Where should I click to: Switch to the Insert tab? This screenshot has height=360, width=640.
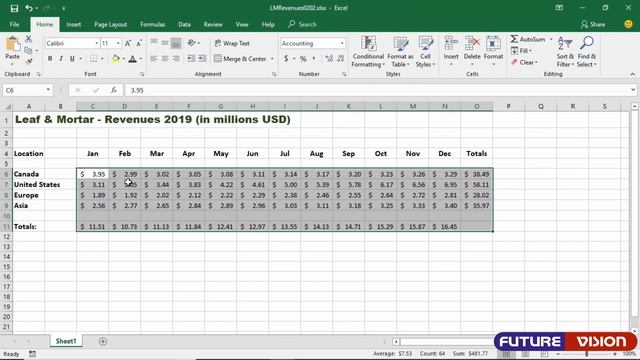click(x=73, y=24)
